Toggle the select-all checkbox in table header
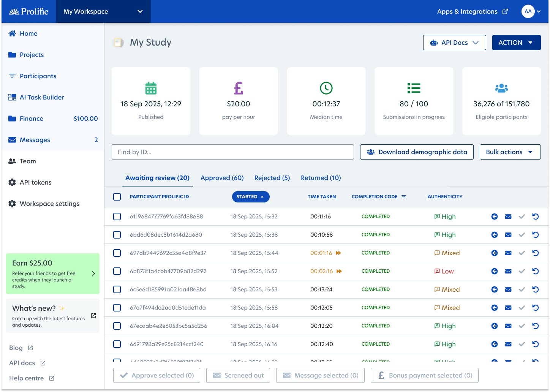The width and height of the screenshot is (550, 392). (117, 197)
